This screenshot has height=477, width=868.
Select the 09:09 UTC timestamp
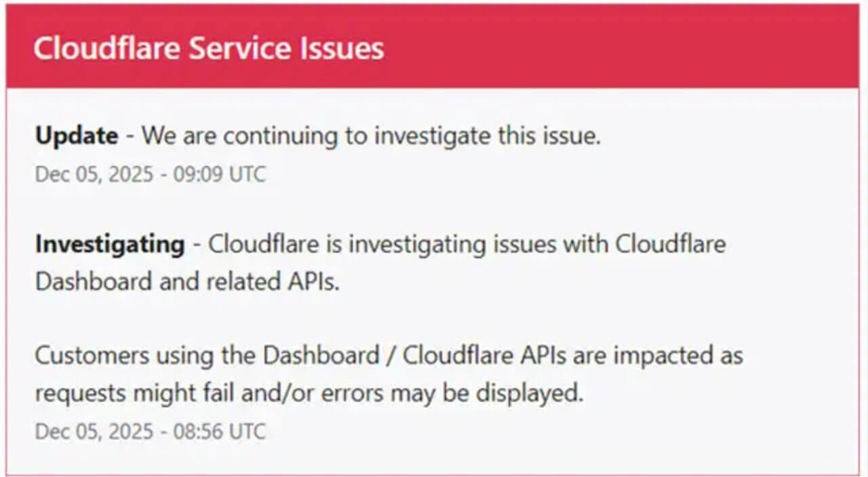[x=151, y=175]
